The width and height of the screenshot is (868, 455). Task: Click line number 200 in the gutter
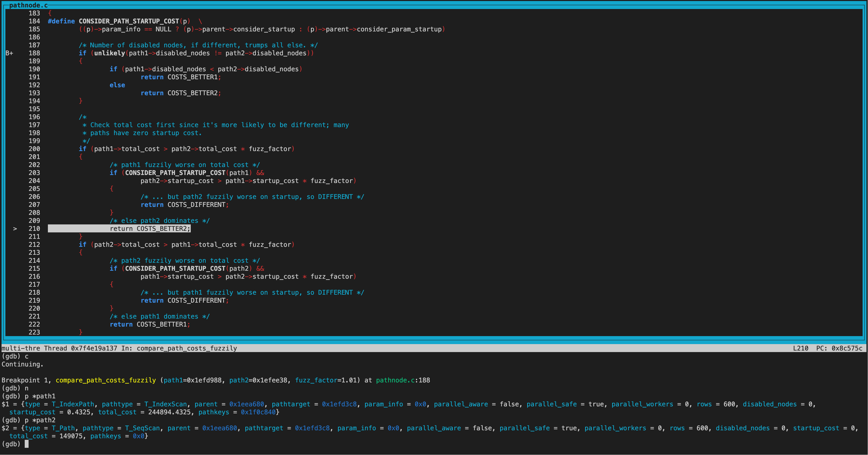pyautogui.click(x=34, y=149)
